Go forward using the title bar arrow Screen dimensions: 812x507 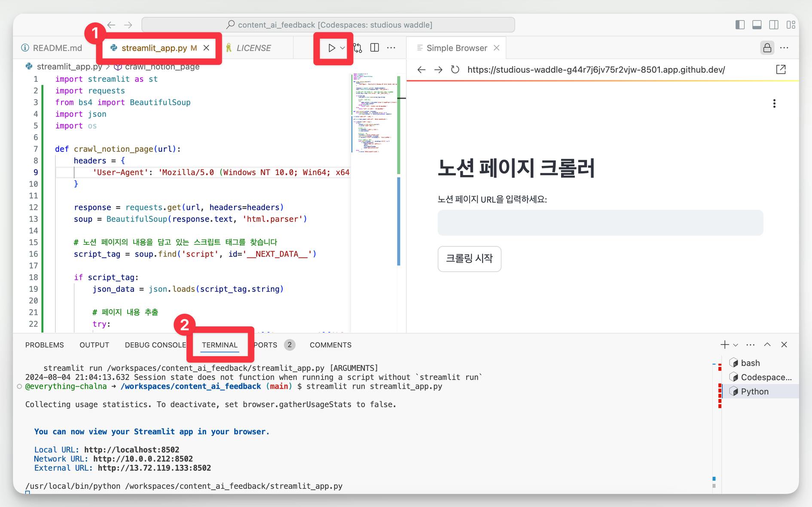coord(128,25)
